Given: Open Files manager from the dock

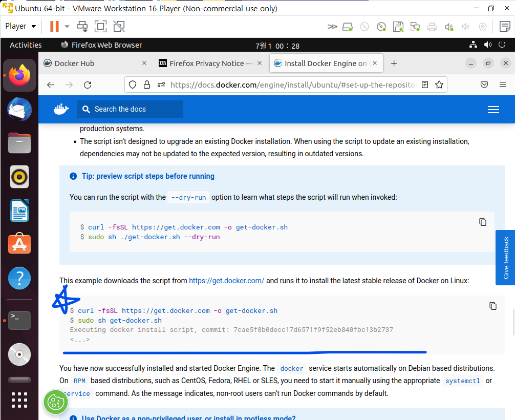Looking at the screenshot, I should coord(19,143).
